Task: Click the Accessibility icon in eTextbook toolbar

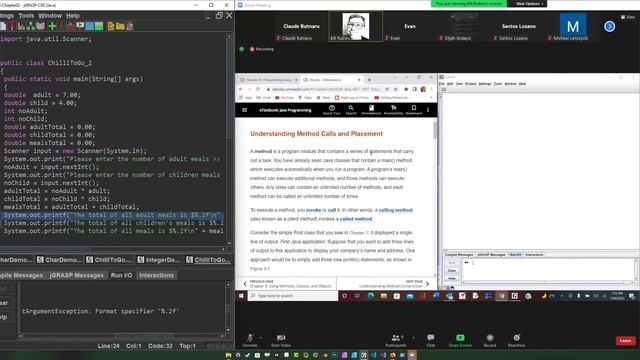Action: pyautogui.click(x=393, y=110)
